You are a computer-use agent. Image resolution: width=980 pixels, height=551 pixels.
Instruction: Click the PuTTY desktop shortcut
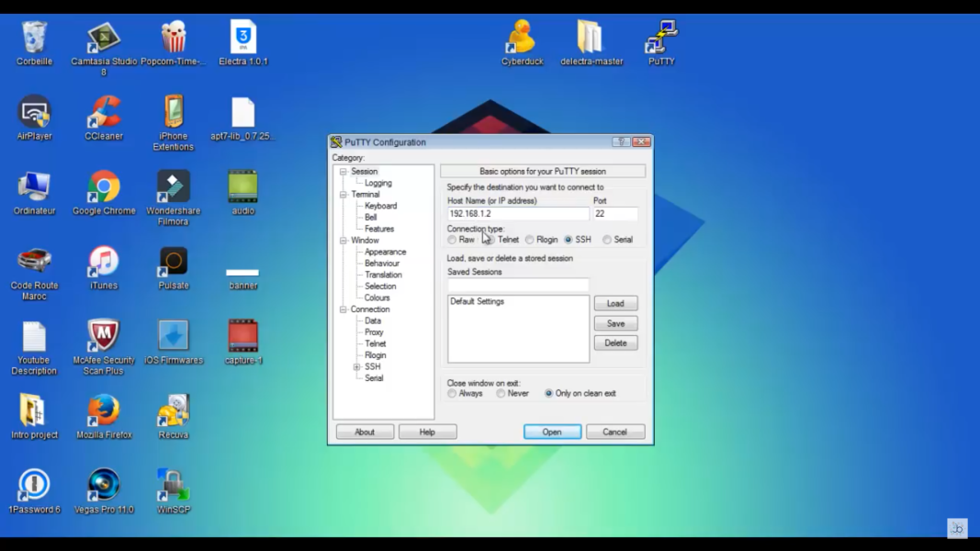coord(661,39)
